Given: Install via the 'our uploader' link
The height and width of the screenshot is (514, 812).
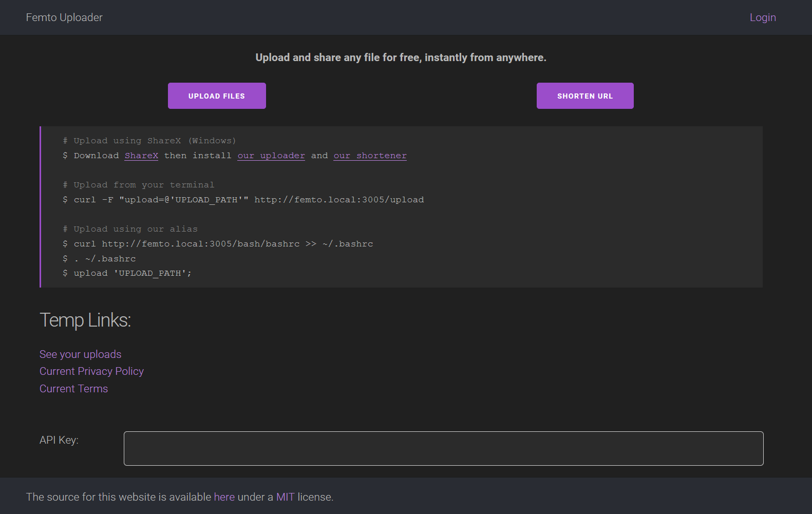Looking at the screenshot, I should 271,156.
